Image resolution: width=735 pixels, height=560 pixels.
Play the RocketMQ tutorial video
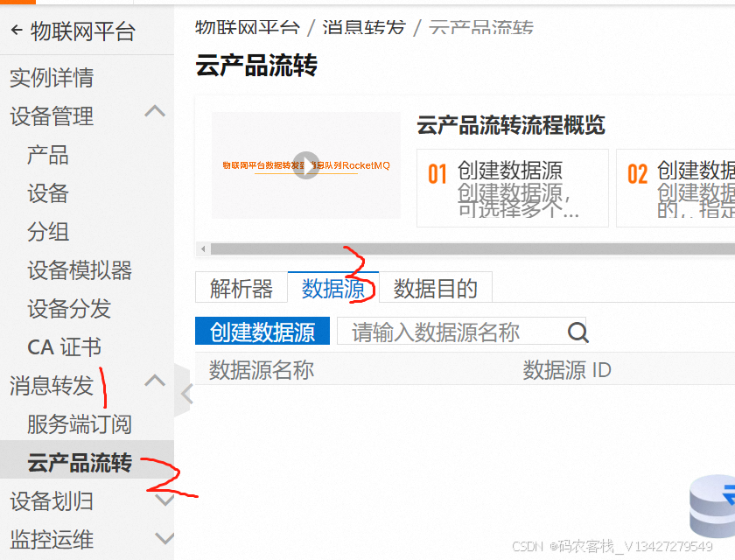[306, 165]
